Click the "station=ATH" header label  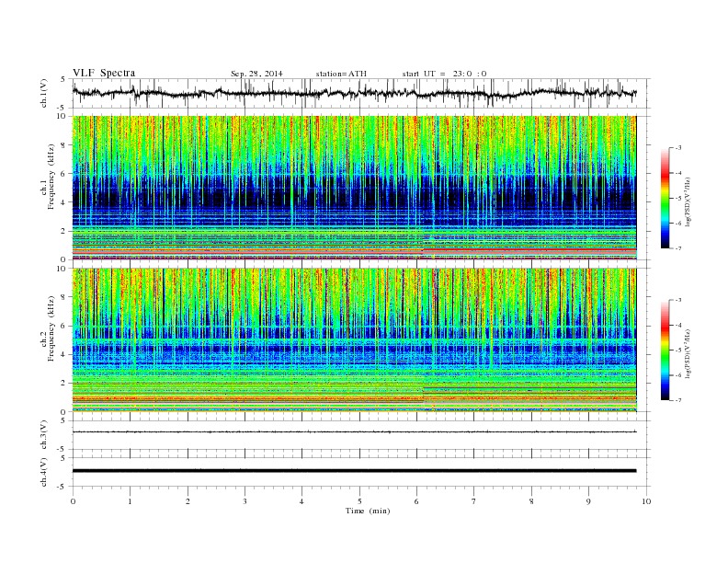(x=341, y=74)
